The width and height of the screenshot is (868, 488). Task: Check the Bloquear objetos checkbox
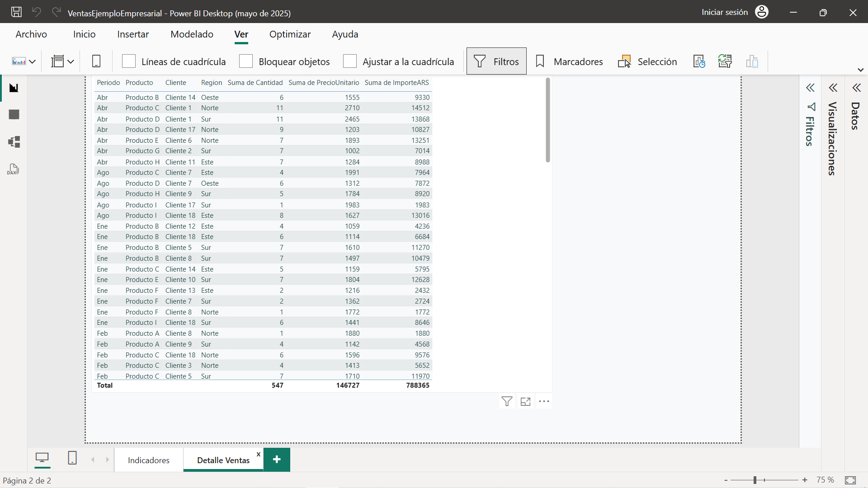[x=246, y=61]
